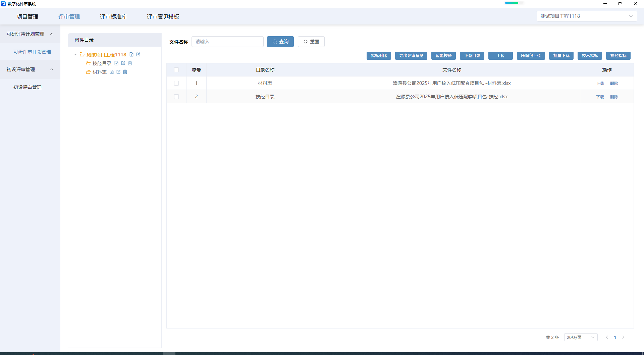Click the 文件名称 column header
Screen dimensions: 644x355
452,70
